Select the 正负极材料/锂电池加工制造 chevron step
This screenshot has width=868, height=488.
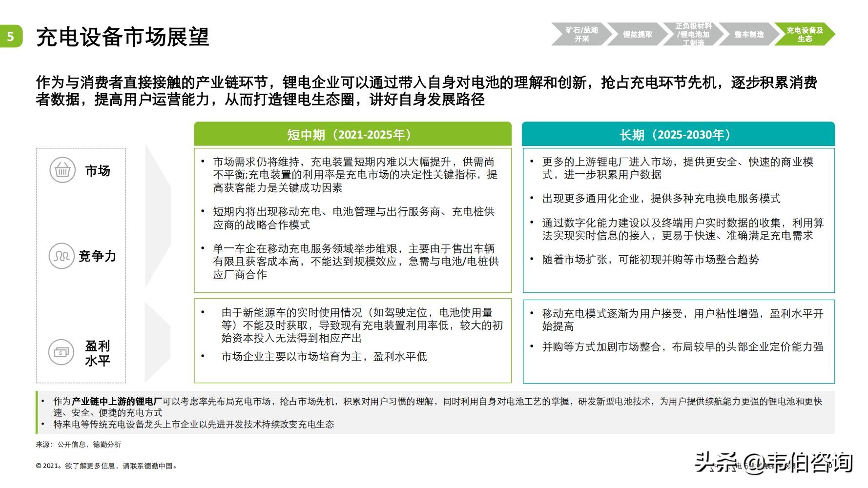(x=693, y=34)
